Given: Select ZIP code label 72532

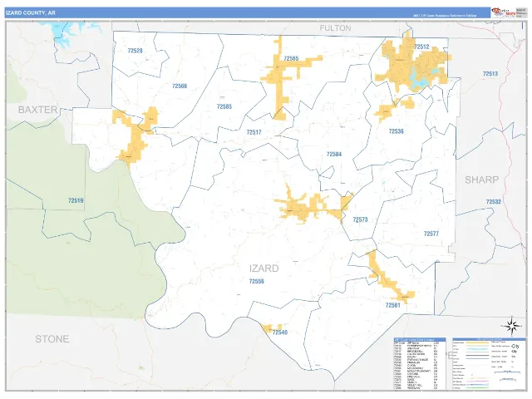Looking at the screenshot, I should 493,202.
